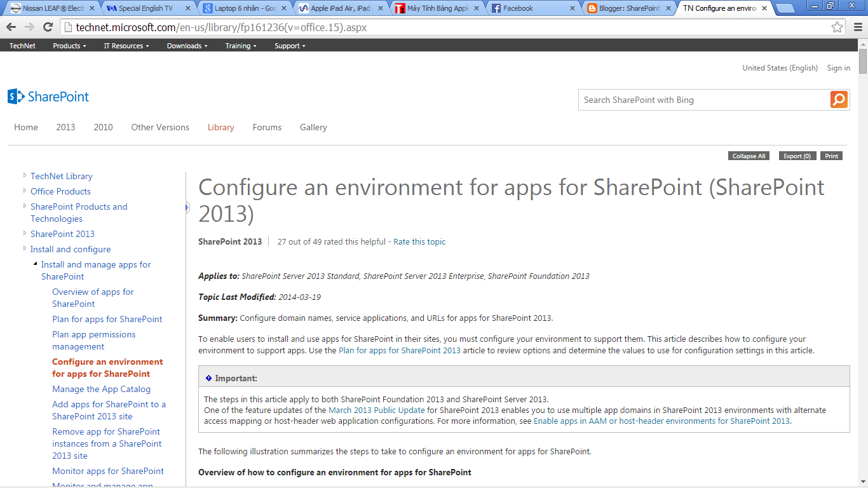
Task: Open Remove app for SharePoint instances item
Action: tap(107, 444)
